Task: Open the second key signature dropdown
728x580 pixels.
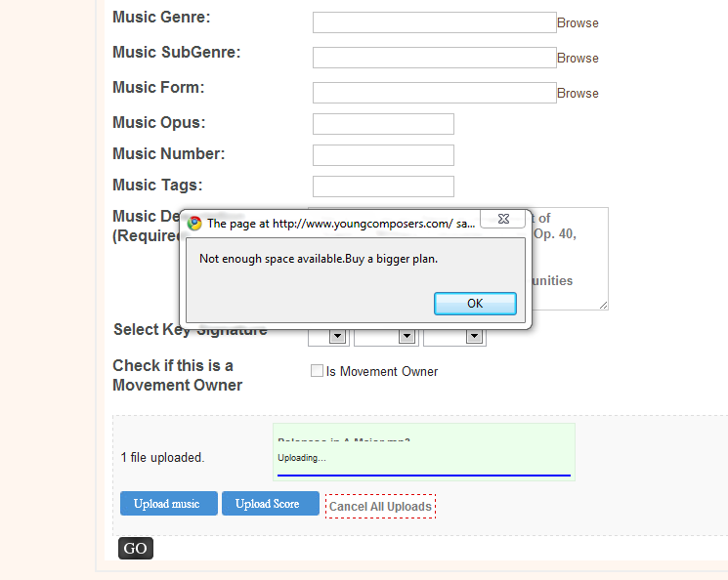Action: tap(407, 336)
